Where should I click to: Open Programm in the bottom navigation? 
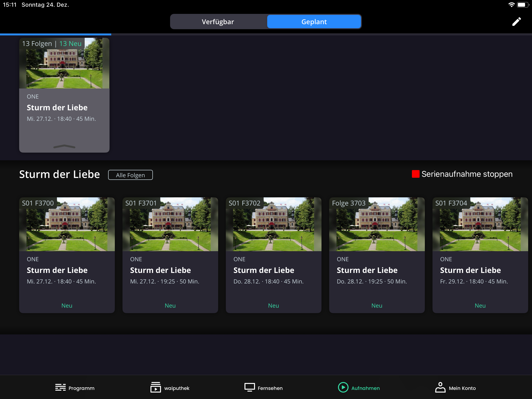click(75, 388)
